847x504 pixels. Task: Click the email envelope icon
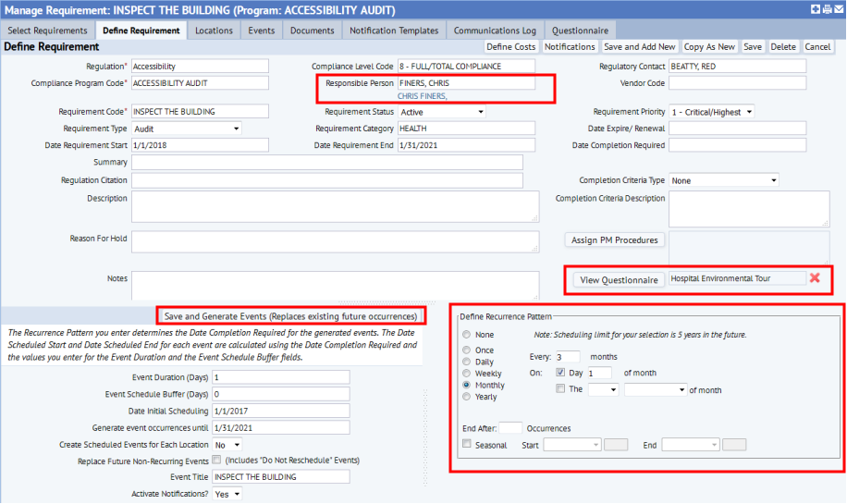click(838, 10)
